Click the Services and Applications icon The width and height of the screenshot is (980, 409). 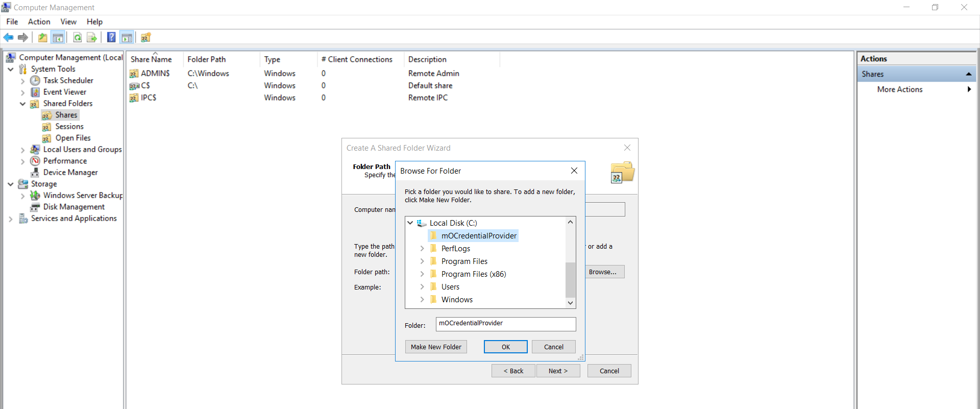point(23,219)
